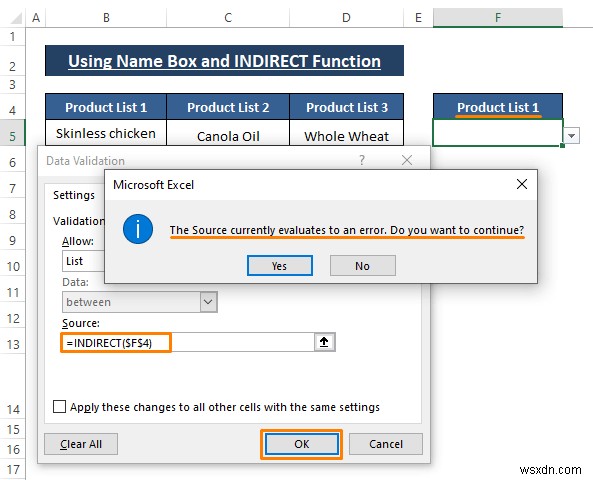593x480 pixels.
Task: Select the Product List 3 header cell
Action: point(347,107)
